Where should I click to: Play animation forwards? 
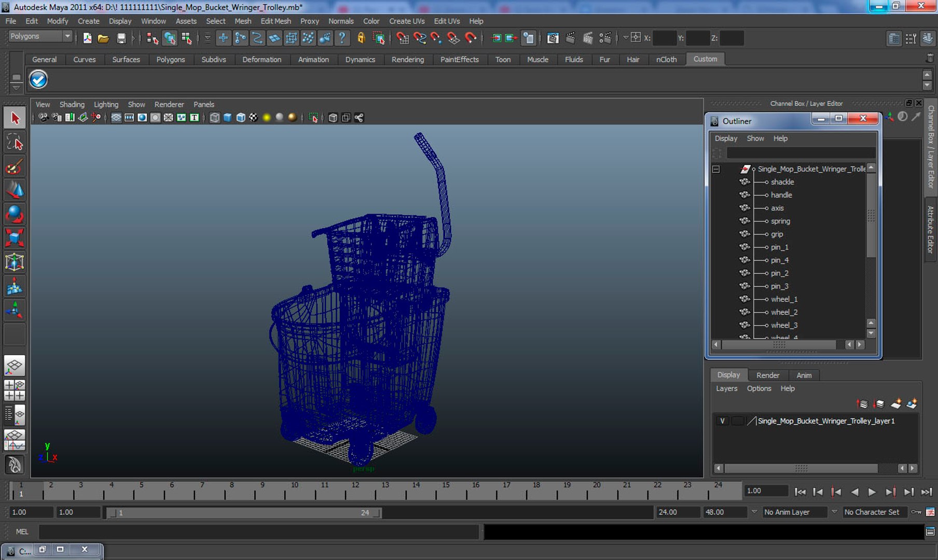[x=872, y=492]
